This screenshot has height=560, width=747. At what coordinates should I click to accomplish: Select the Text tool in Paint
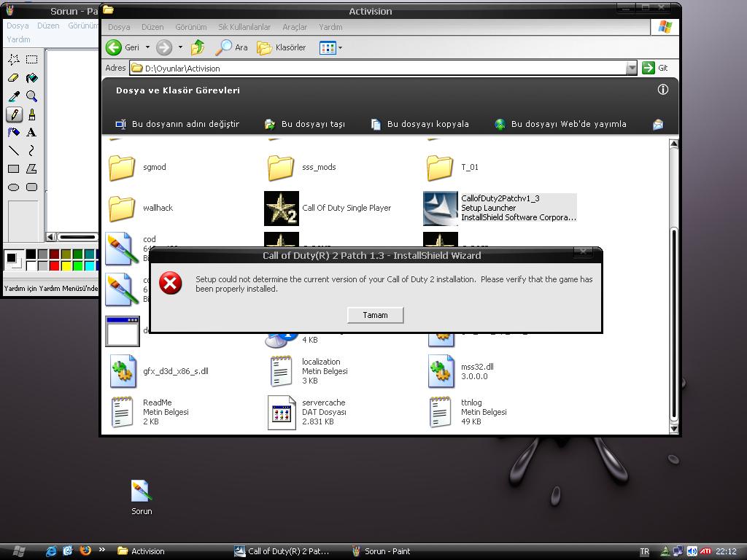coord(32,133)
